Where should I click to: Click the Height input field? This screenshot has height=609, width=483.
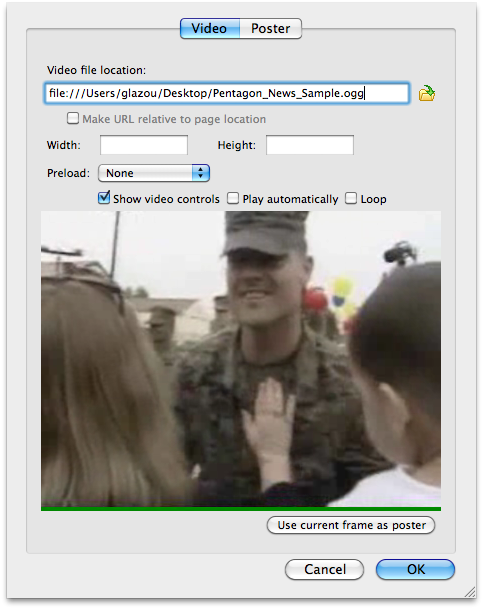pos(310,145)
